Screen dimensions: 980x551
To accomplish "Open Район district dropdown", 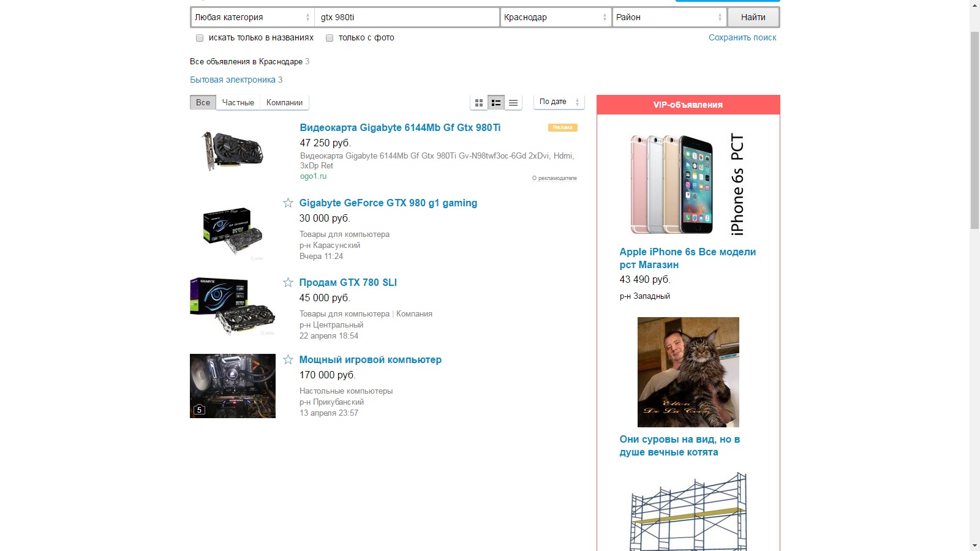I will pos(669,17).
